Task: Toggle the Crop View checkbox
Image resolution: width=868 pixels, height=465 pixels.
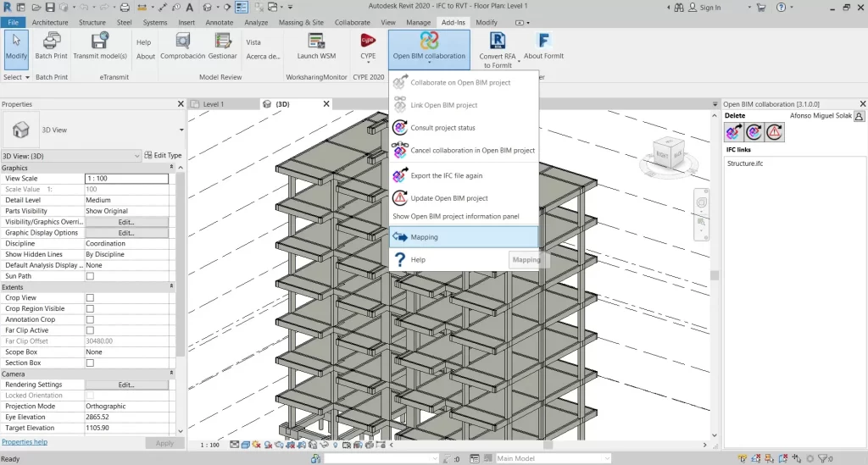Action: pos(90,298)
